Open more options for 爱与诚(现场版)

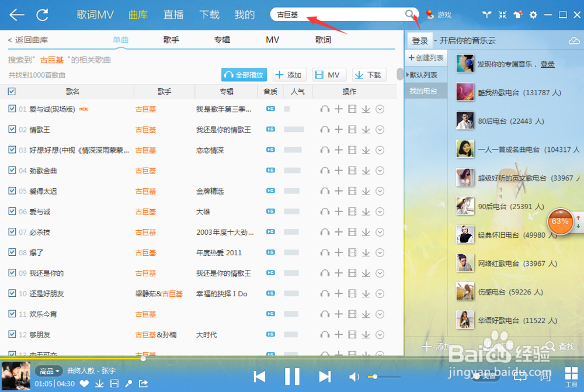(380, 109)
